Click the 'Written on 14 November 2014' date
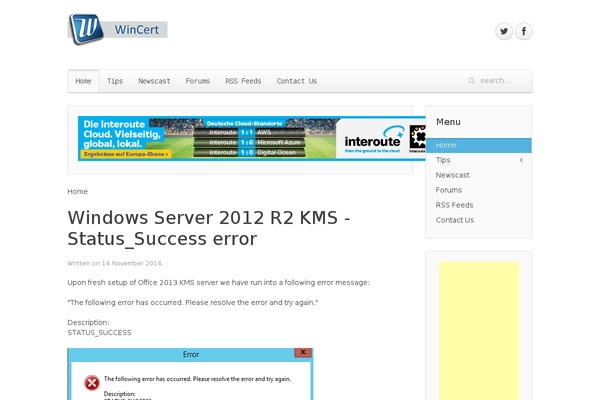Viewport: 600px width, 400px height. coord(115,263)
